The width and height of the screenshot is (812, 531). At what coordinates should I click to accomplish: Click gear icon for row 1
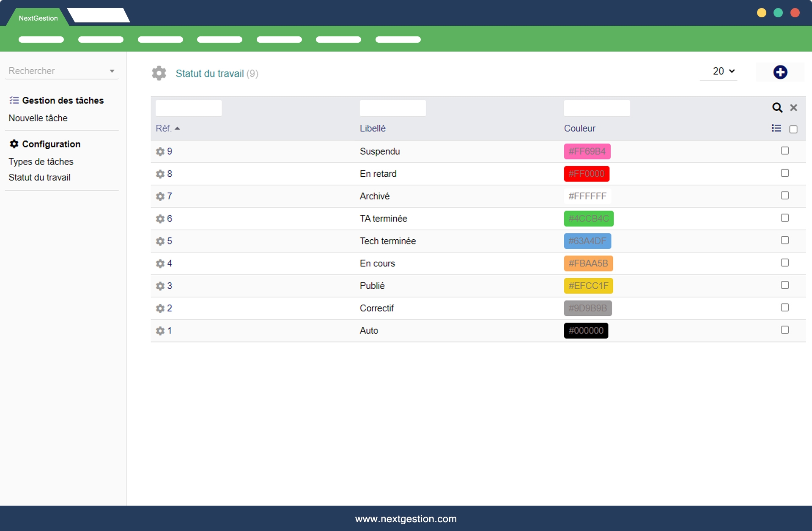coord(160,331)
